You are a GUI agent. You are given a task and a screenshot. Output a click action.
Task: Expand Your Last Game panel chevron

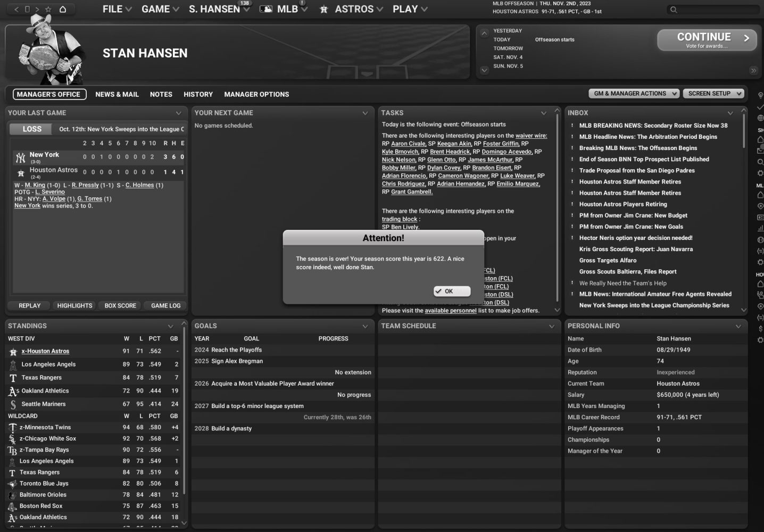point(178,113)
